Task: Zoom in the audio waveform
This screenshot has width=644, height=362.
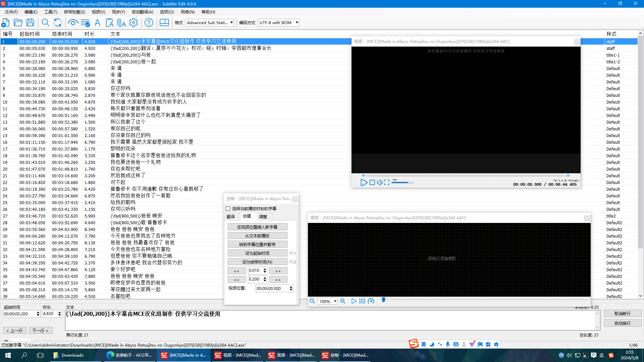Action: (343, 301)
